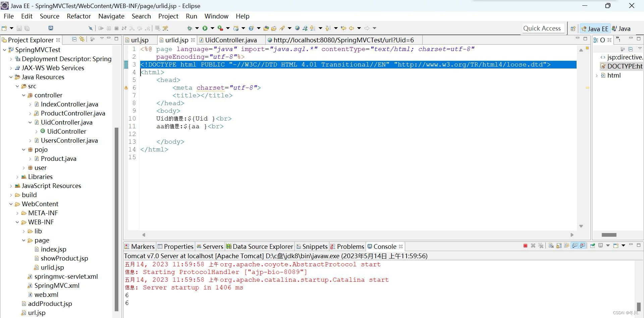Collapse the SpringMVCTest project node
This screenshot has height=318, width=644.
click(x=4, y=50)
